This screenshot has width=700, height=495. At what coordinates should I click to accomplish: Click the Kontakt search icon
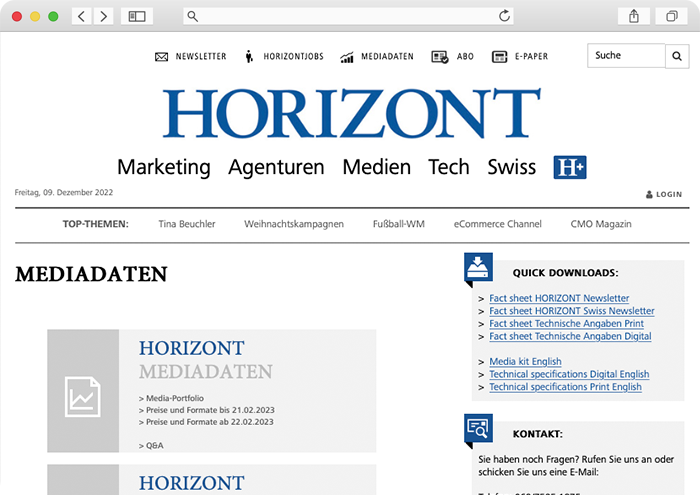click(x=478, y=428)
